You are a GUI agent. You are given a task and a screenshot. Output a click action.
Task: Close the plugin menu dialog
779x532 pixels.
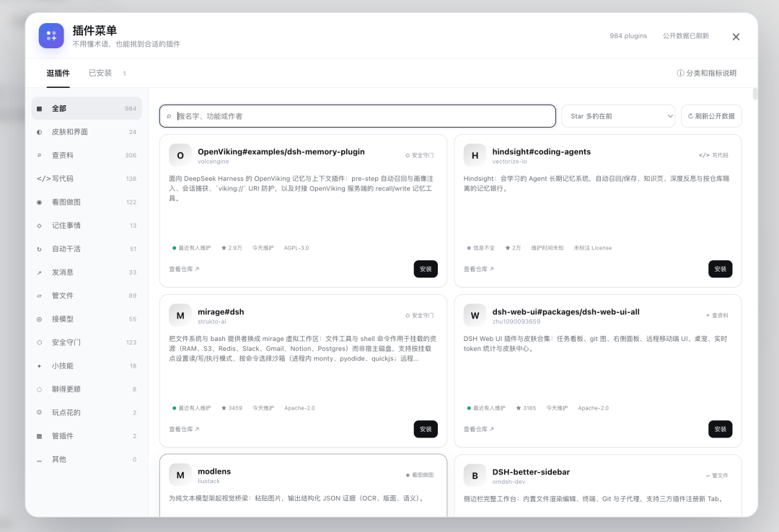pos(736,37)
